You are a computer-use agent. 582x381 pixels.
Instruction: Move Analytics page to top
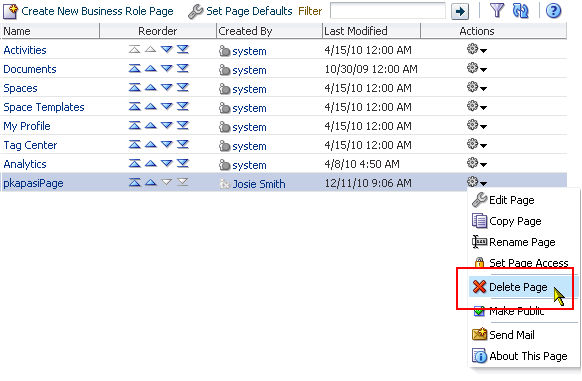pos(134,163)
